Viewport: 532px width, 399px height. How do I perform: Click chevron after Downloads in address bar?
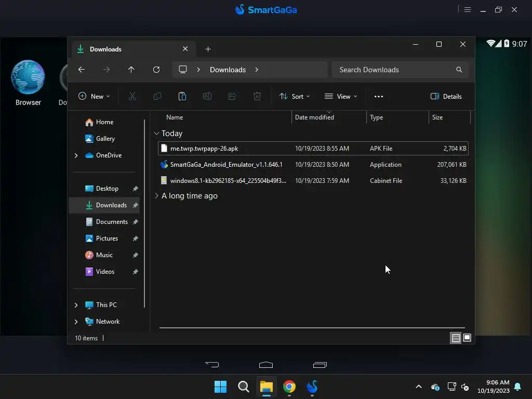point(257,70)
